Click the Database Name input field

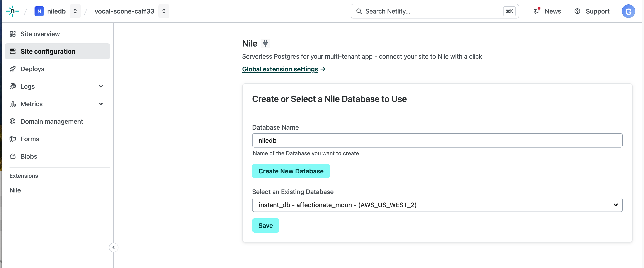point(437,141)
